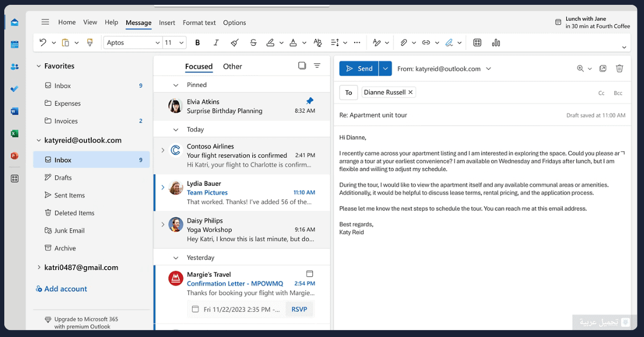Click the attach file paperclip icon
The height and width of the screenshot is (337, 644).
404,42
